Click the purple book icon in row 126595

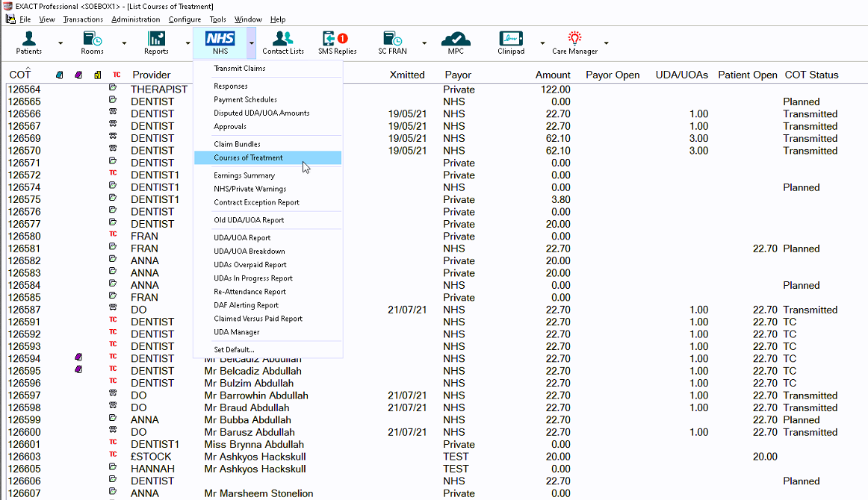point(78,369)
